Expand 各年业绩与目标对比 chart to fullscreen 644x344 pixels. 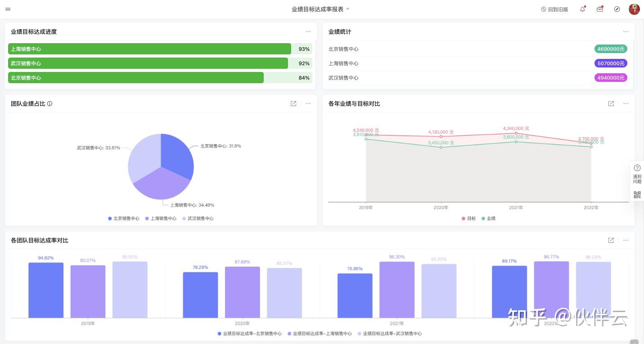click(x=611, y=103)
